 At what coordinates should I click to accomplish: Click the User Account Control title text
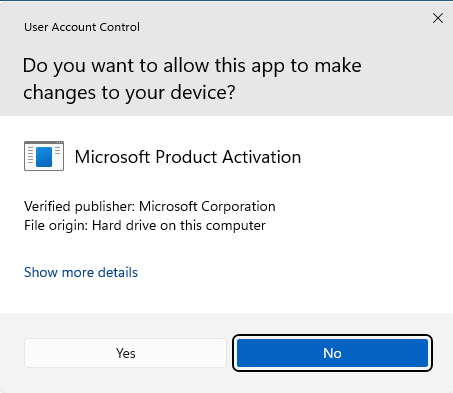coord(82,27)
